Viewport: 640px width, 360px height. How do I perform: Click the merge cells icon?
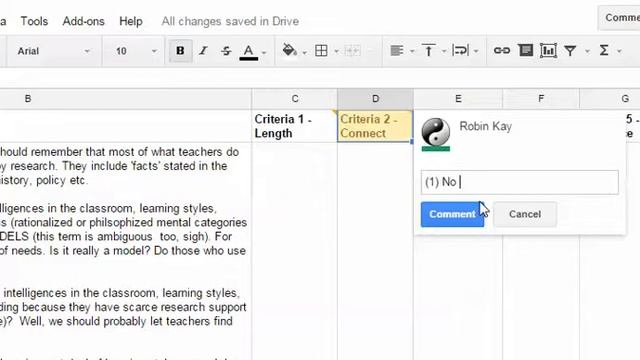point(352,51)
